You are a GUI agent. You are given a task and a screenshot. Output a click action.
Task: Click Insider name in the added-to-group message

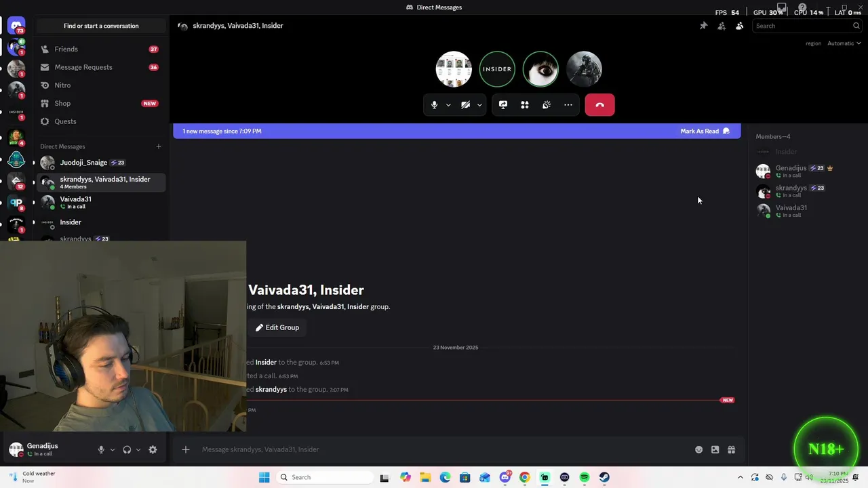tap(266, 363)
